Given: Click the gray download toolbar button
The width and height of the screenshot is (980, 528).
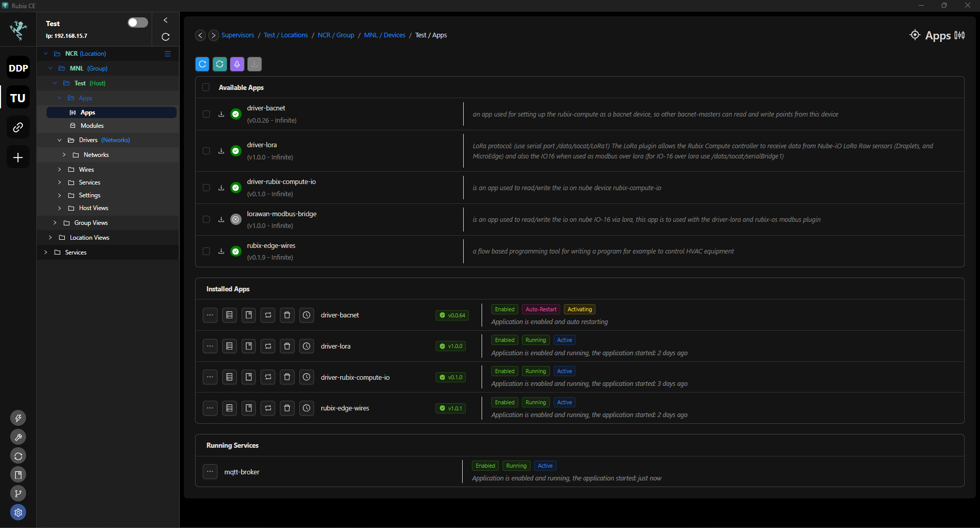Looking at the screenshot, I should 254,64.
